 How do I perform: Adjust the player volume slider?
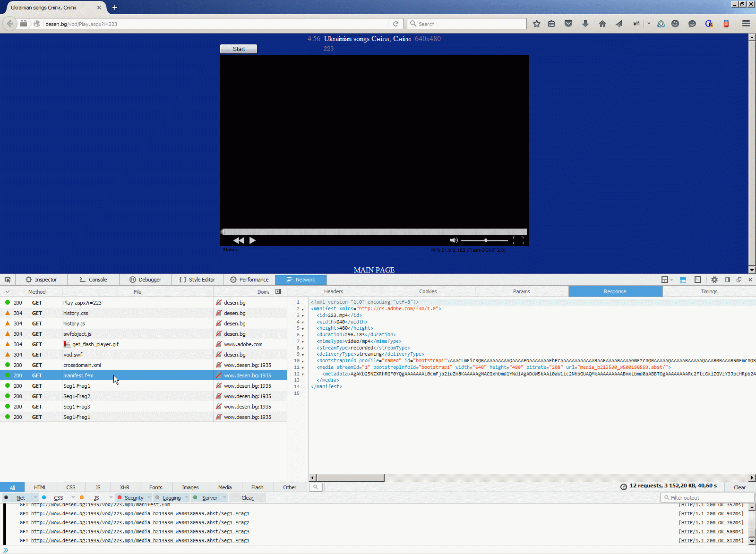pyautogui.click(x=484, y=240)
